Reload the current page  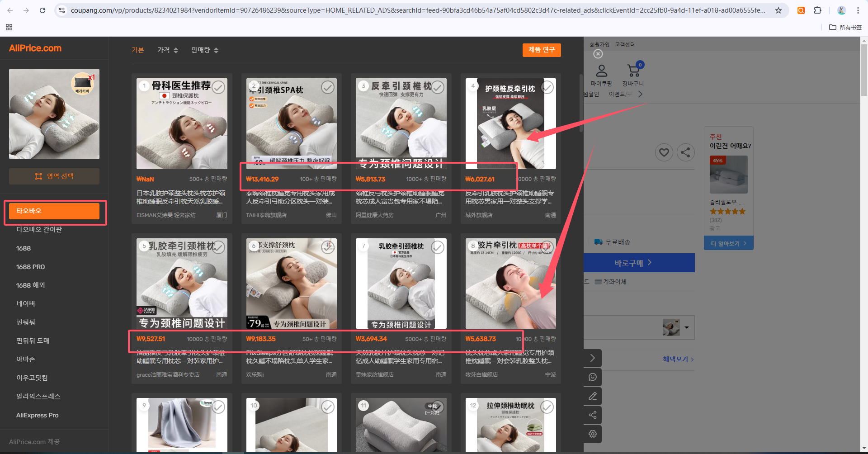(x=42, y=10)
